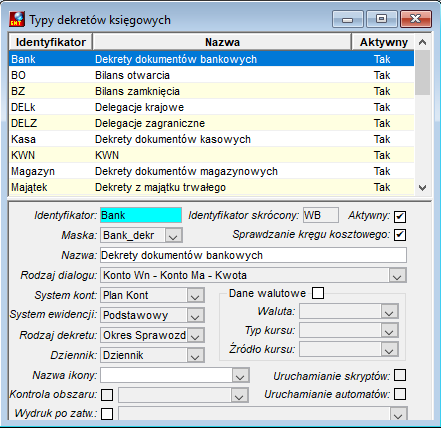The height and width of the screenshot is (428, 441).
Task: Click into the Identyfikator field
Action: 141,215
